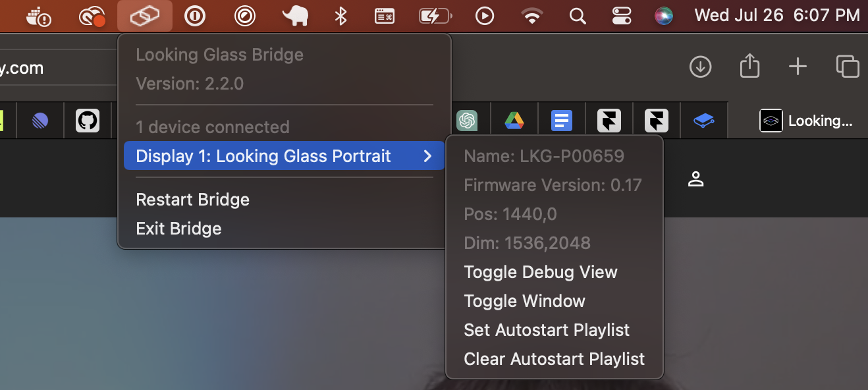Click Set Autostart Playlist

(x=547, y=330)
